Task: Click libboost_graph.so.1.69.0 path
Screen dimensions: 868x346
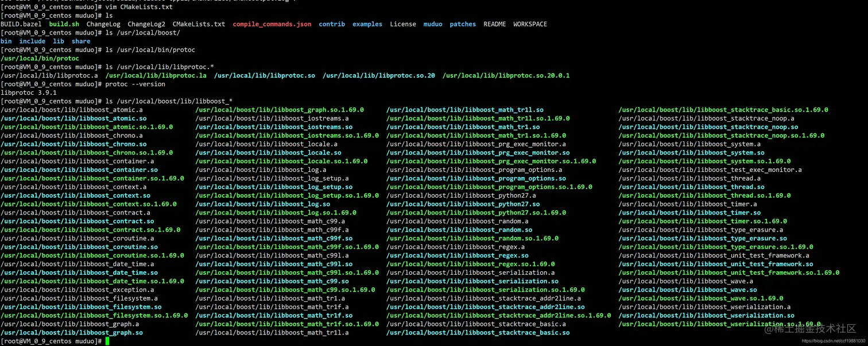Action: click(280, 110)
